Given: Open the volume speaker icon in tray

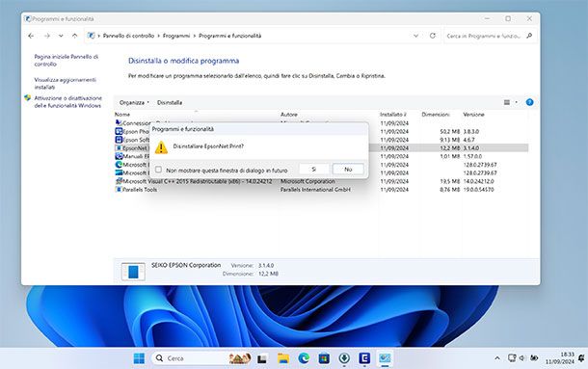Looking at the screenshot, I should click(522, 358).
